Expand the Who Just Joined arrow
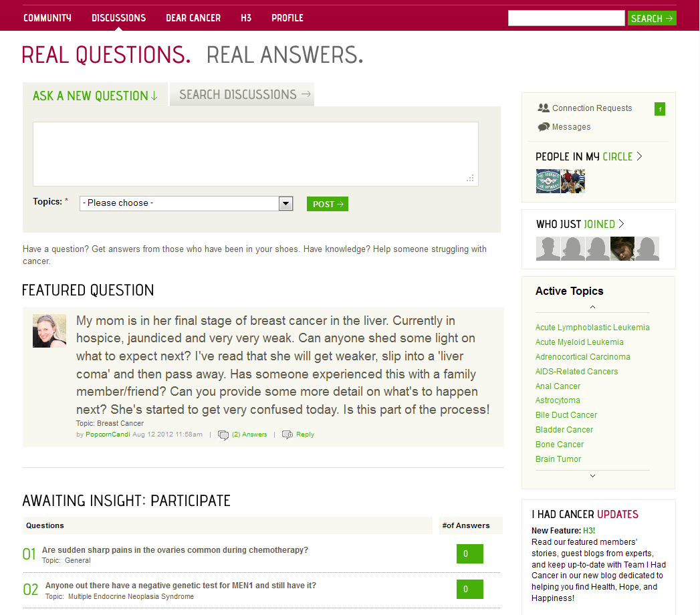Screen dimensions: 700x615 click(x=621, y=223)
